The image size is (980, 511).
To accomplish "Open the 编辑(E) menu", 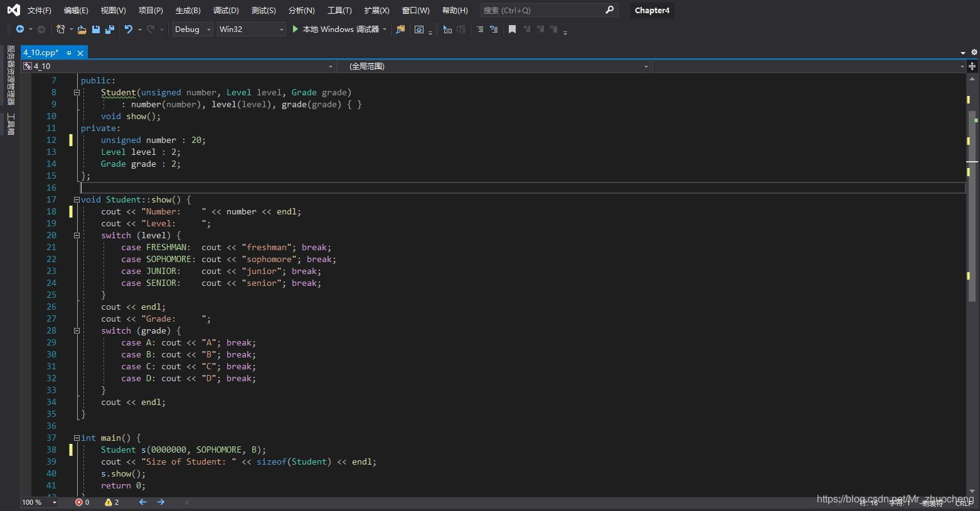I will click(76, 10).
